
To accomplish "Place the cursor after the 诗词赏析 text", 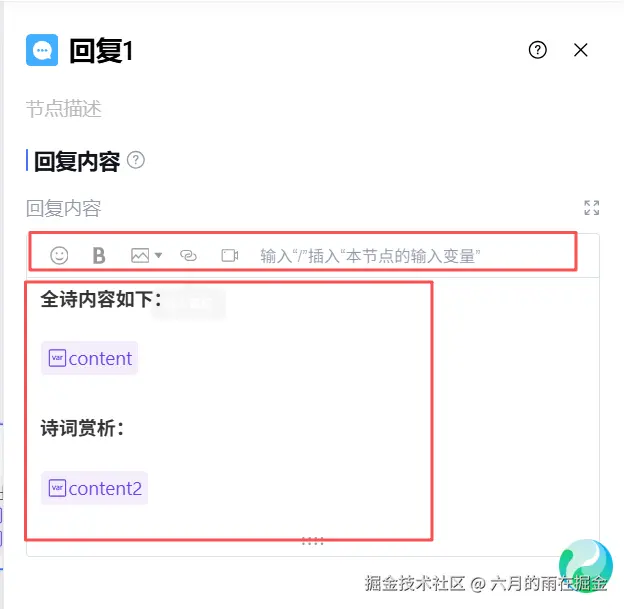I will 127,429.
